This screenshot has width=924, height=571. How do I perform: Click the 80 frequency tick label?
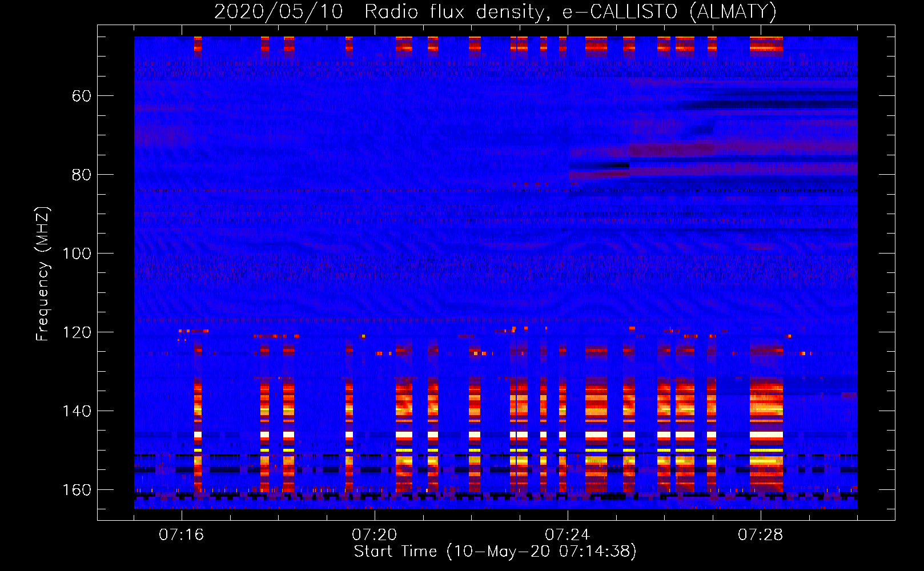(82, 175)
